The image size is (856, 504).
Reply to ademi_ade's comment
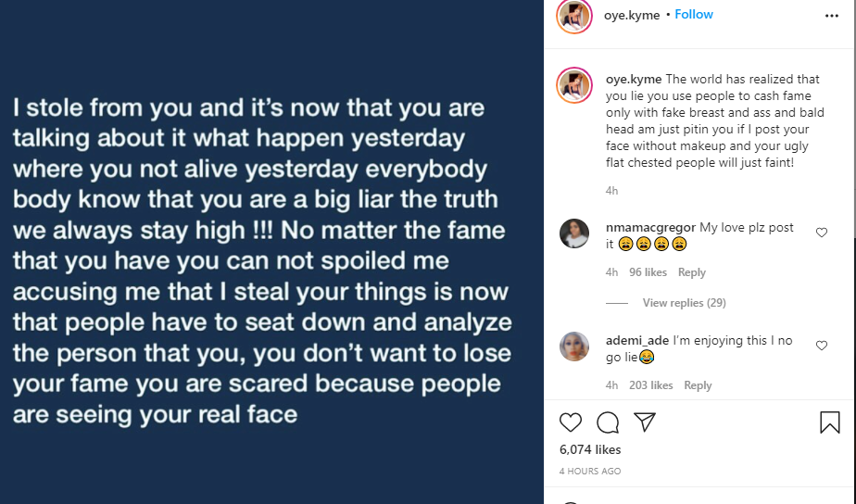coord(698,385)
